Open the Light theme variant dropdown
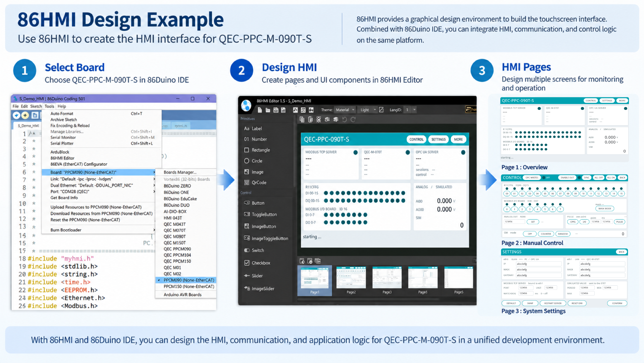 coord(368,110)
